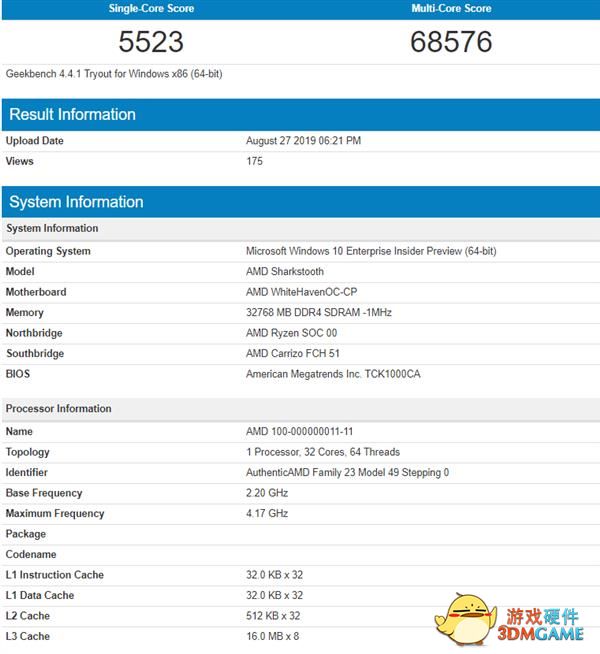Click the L1 Data Cache label
Image resolution: width=600 pixels, height=654 pixels.
[40, 595]
